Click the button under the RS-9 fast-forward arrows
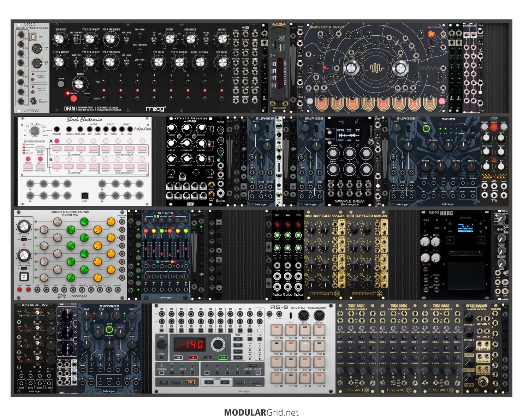The width and height of the screenshot is (523, 420). [192, 373]
